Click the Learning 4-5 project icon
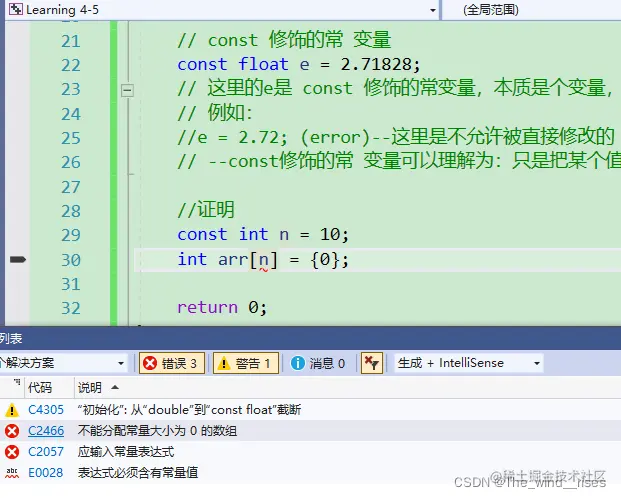The height and width of the screenshot is (498, 621). pos(15,9)
